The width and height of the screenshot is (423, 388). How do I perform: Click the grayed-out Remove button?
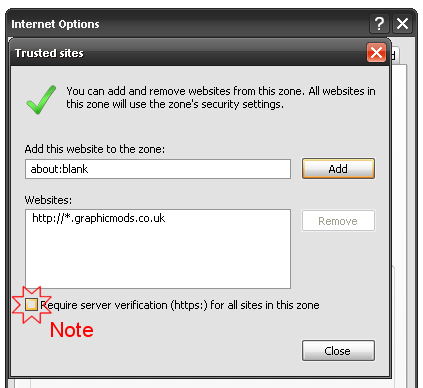point(338,221)
